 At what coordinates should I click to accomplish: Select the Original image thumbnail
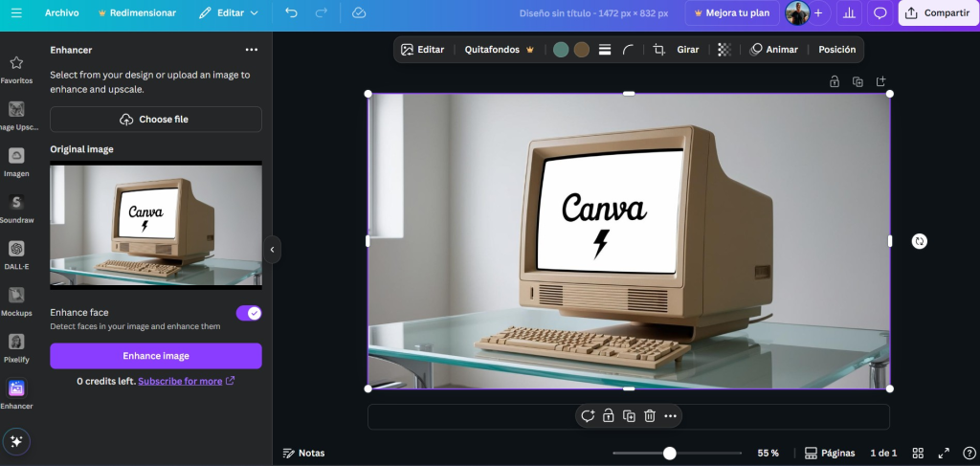(156, 225)
